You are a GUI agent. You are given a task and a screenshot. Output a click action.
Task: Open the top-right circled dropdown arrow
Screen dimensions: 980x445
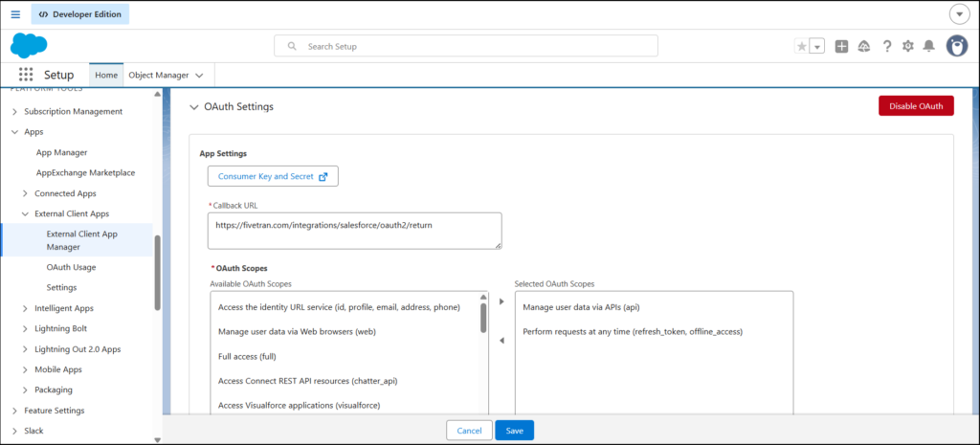(958, 13)
